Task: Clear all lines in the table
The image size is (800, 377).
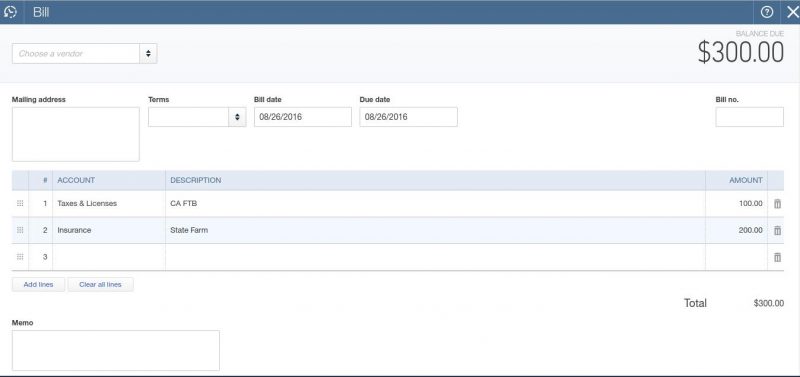Action: point(101,285)
